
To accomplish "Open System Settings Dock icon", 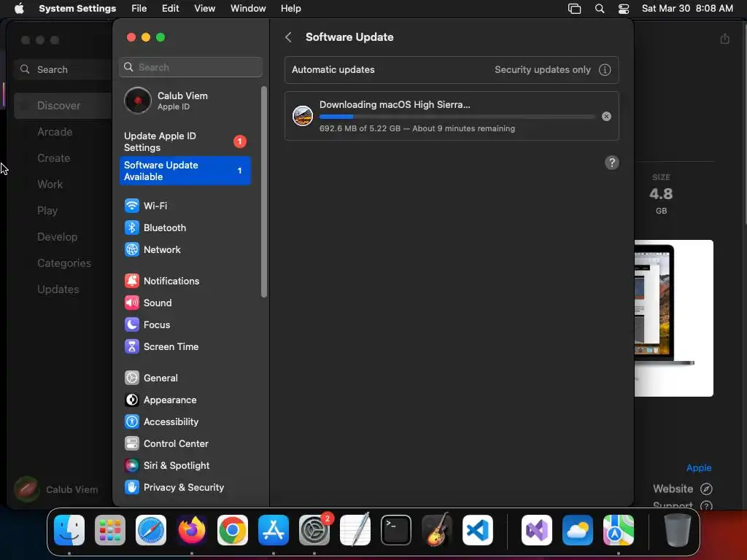I will coord(314,530).
